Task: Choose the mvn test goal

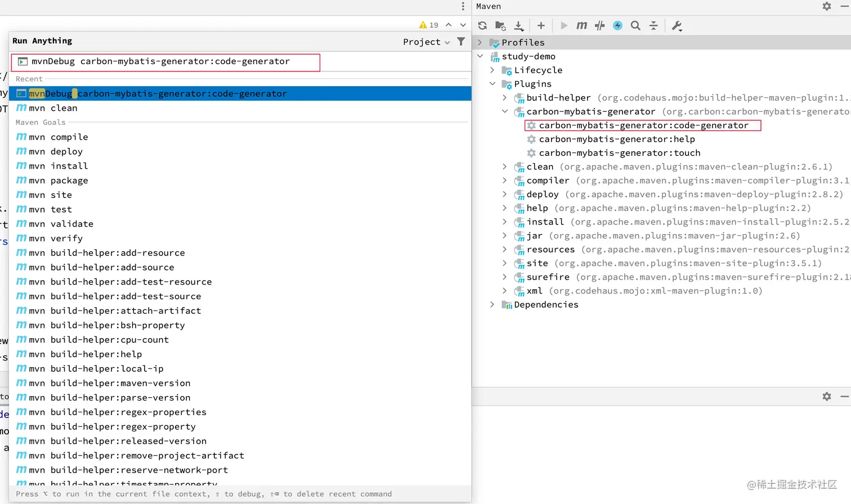Action: (240, 209)
